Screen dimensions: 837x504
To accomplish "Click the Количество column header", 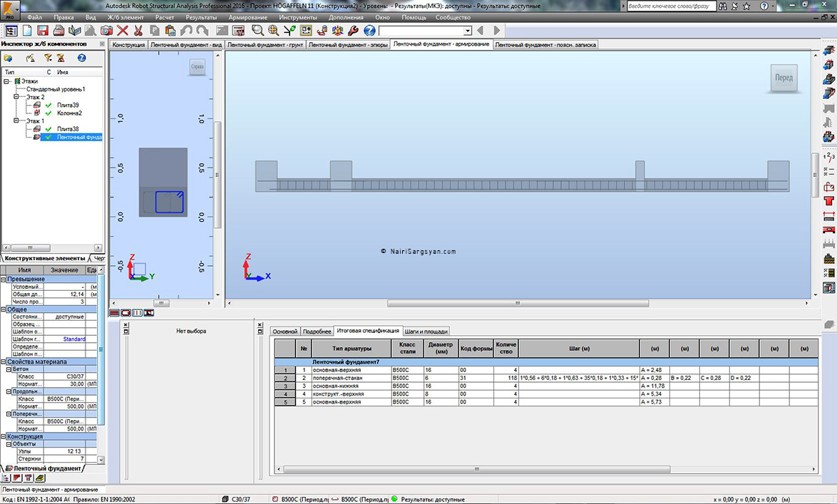I will click(x=506, y=348).
